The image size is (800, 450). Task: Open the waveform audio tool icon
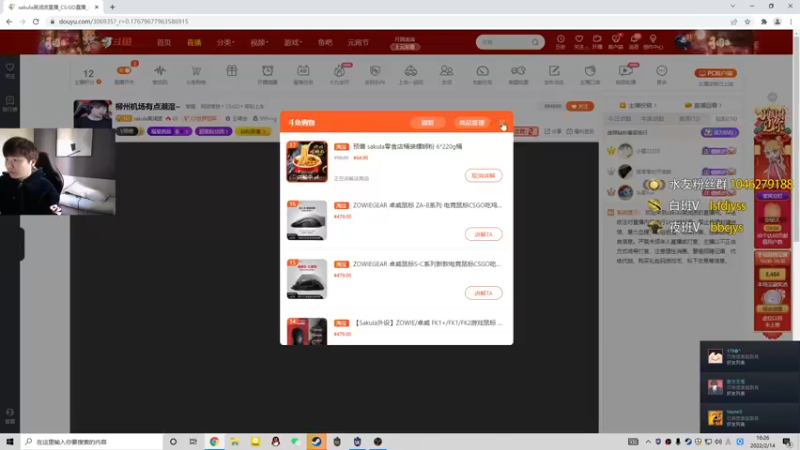160,71
